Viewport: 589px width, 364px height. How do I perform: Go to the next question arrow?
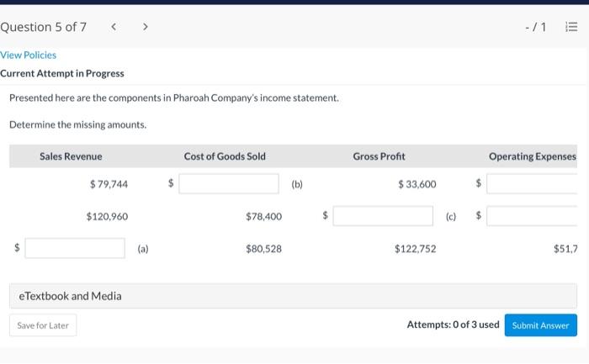(145, 27)
